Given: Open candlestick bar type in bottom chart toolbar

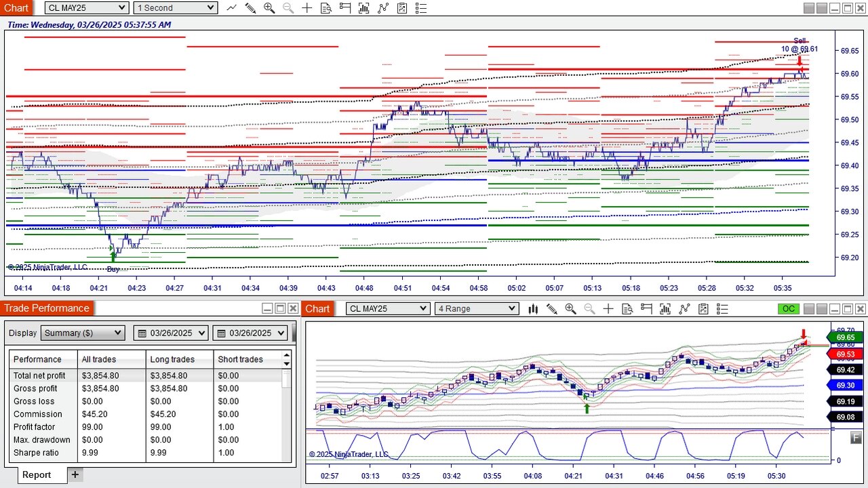Looking at the screenshot, I should coord(533,309).
